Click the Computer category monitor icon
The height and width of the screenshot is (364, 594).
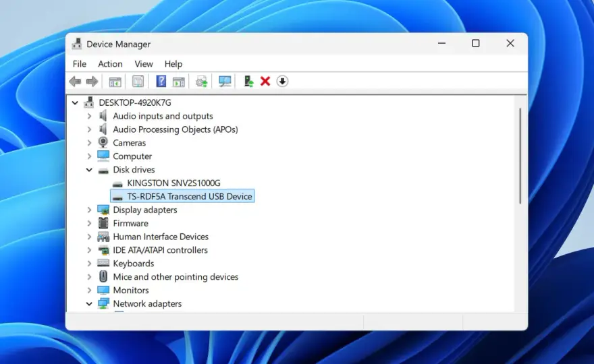point(103,156)
